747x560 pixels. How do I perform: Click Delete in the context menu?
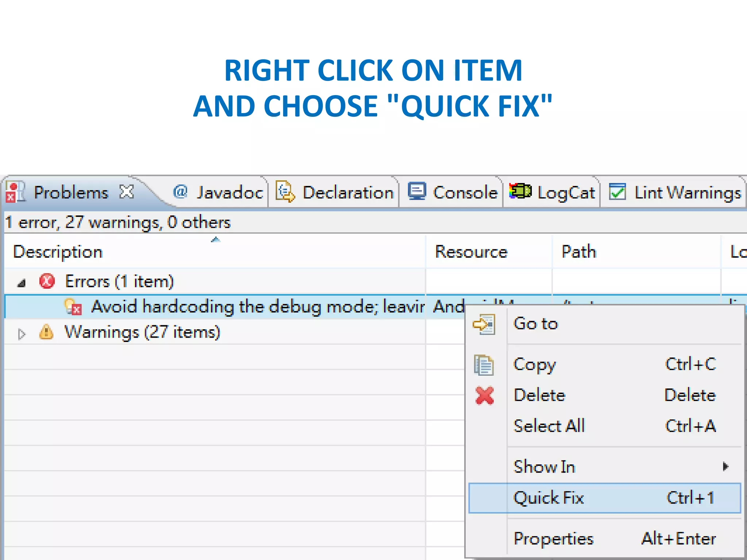click(539, 396)
